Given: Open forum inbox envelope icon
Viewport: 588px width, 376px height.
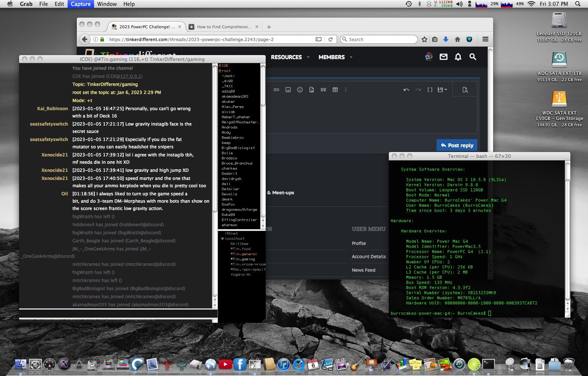Looking at the screenshot, I should click(444, 57).
